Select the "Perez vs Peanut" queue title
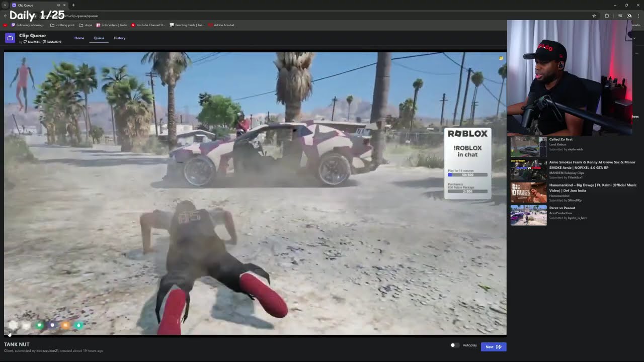The width and height of the screenshot is (644, 362). (562, 208)
